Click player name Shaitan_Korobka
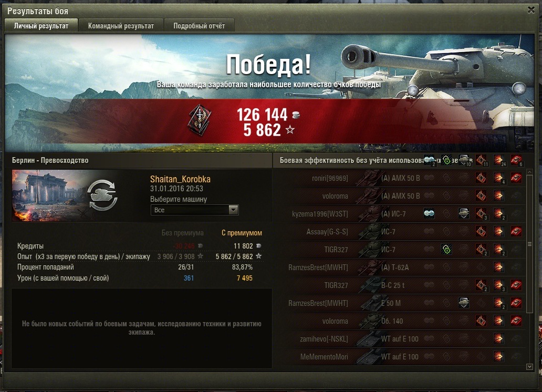This screenshot has width=542, height=392. click(180, 179)
